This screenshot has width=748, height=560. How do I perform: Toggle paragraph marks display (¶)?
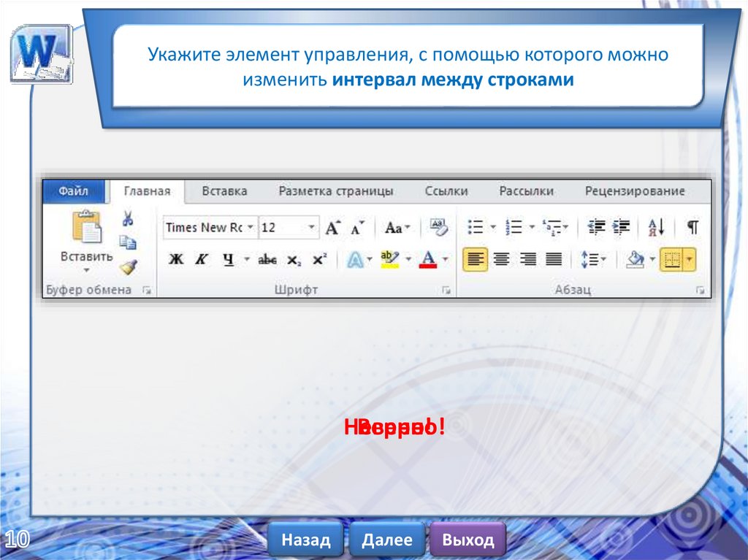pos(692,227)
